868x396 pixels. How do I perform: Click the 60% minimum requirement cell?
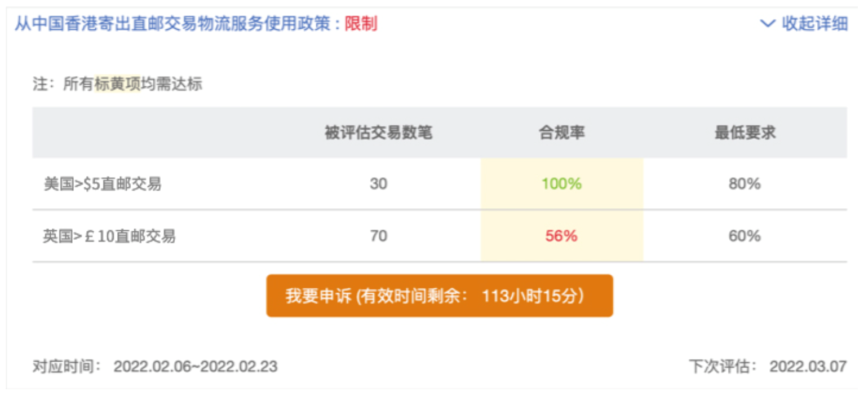tap(745, 236)
